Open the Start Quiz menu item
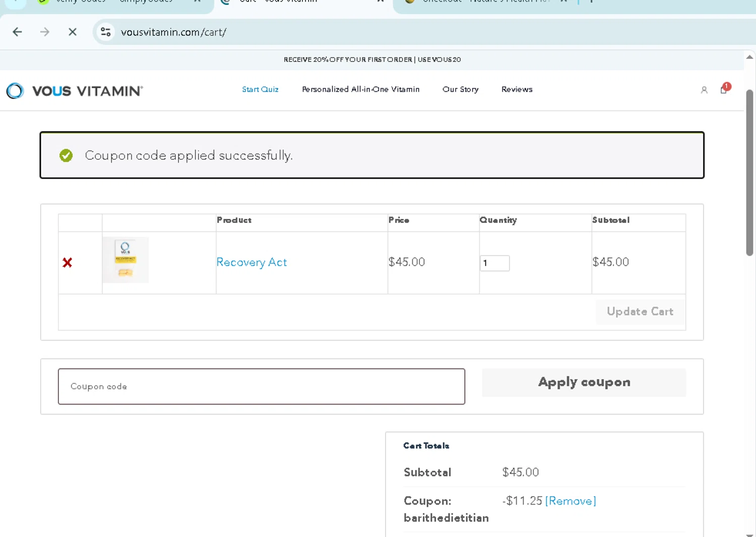756x537 pixels. point(260,89)
